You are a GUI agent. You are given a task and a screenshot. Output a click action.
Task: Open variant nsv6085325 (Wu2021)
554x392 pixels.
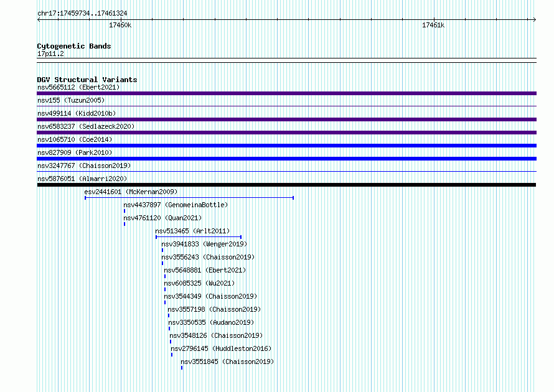pyautogui.click(x=199, y=283)
